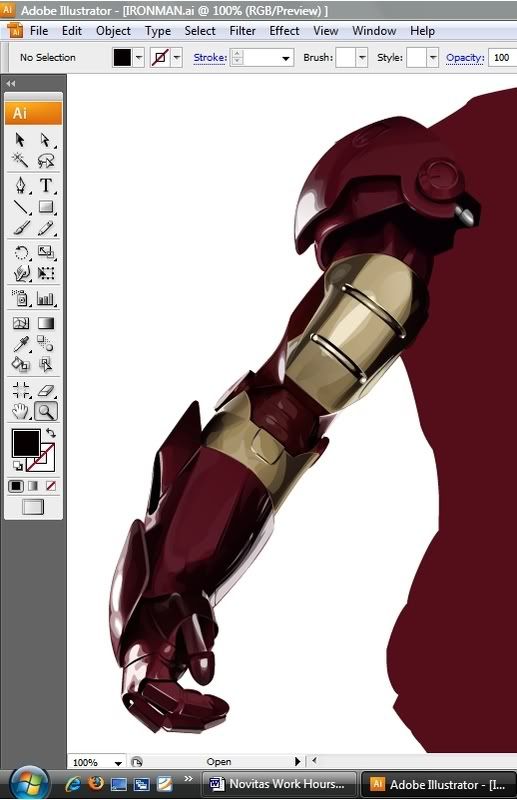Click the Opacity link label

coord(465,58)
